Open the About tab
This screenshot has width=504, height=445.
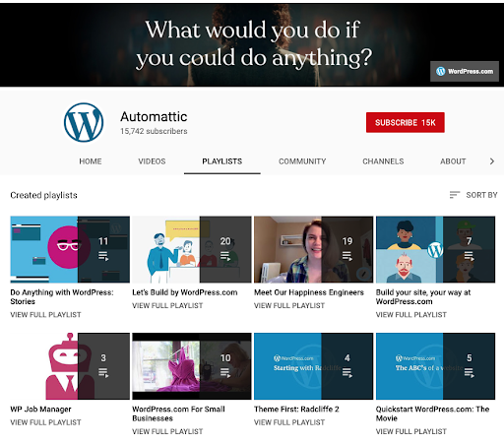453,161
